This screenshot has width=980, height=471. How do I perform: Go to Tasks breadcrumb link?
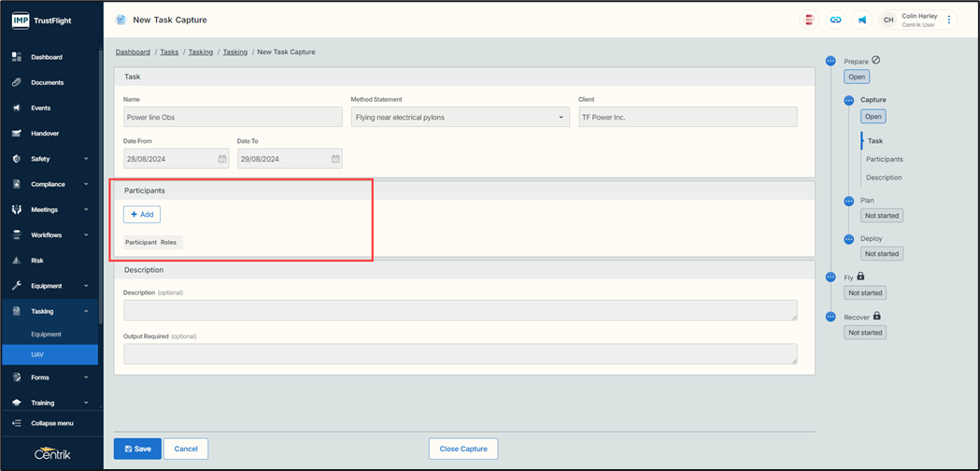[169, 52]
